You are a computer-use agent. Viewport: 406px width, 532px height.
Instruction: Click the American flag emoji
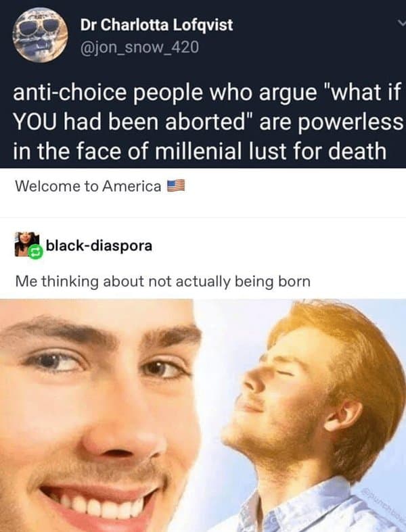pos(176,186)
